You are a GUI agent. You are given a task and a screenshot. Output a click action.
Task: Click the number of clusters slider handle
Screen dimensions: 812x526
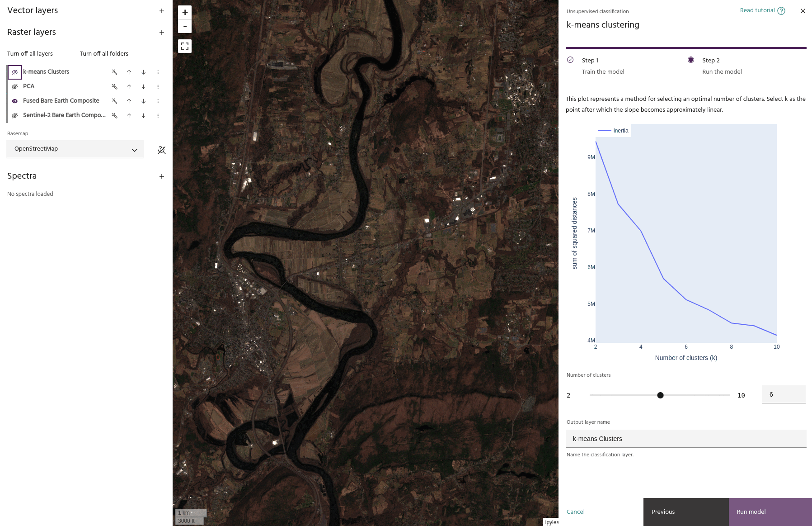pos(660,395)
